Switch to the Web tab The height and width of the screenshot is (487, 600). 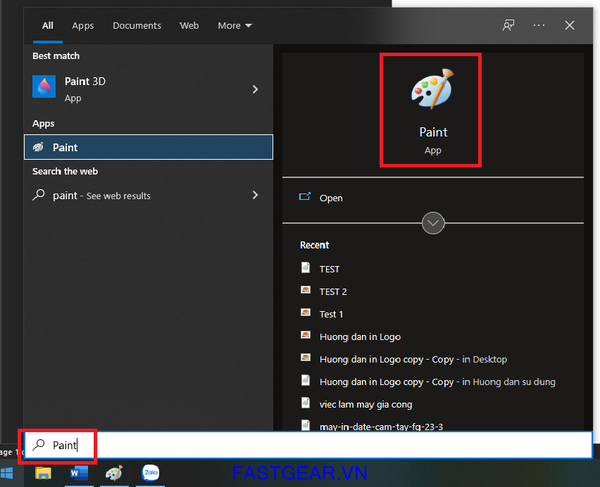click(189, 26)
